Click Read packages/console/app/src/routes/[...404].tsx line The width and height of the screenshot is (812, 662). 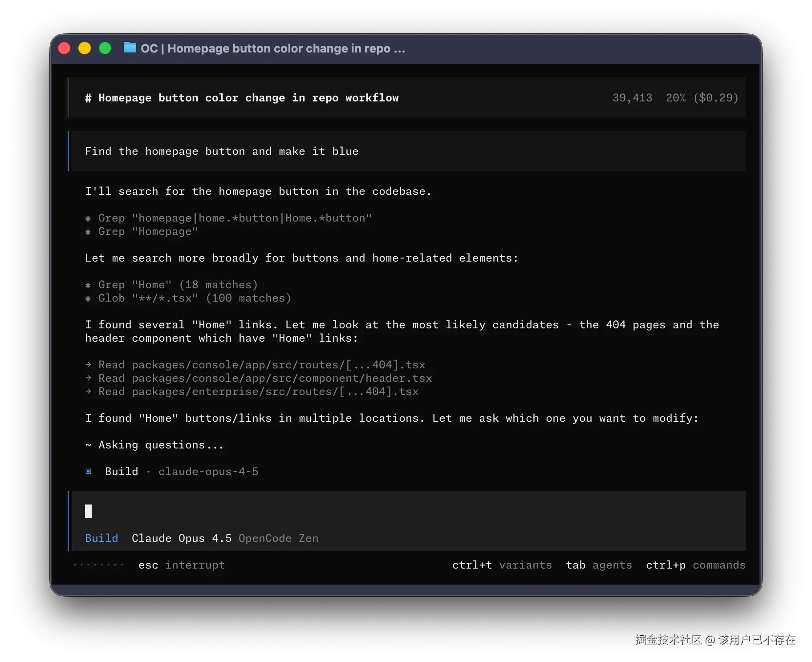pyautogui.click(x=255, y=365)
